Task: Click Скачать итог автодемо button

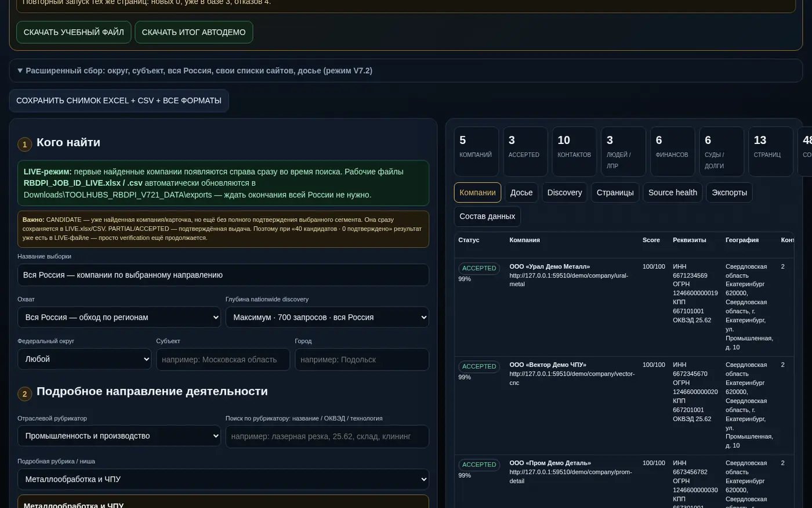Action: pos(194,32)
